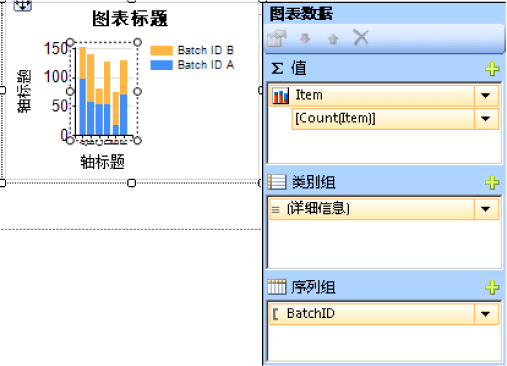Viewport: 507px width, 366px height.
Task: Select the [Count(Item)] expression
Action: point(395,118)
